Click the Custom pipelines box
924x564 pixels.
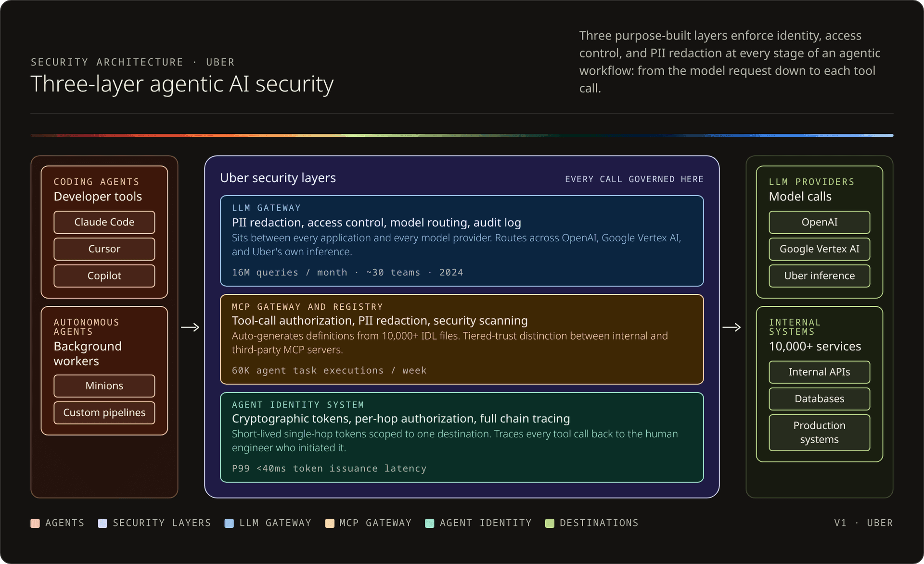click(104, 413)
